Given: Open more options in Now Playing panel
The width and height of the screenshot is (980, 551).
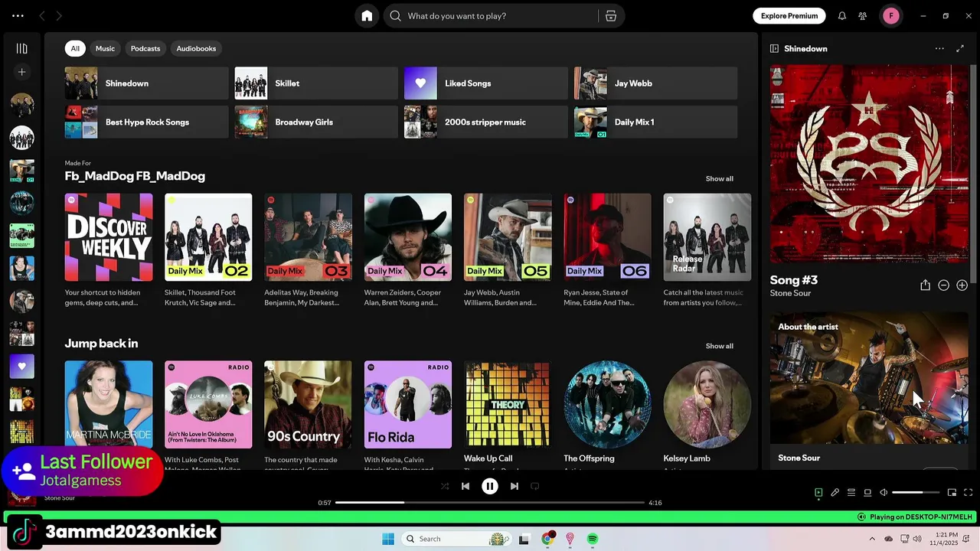Looking at the screenshot, I should [x=939, y=48].
